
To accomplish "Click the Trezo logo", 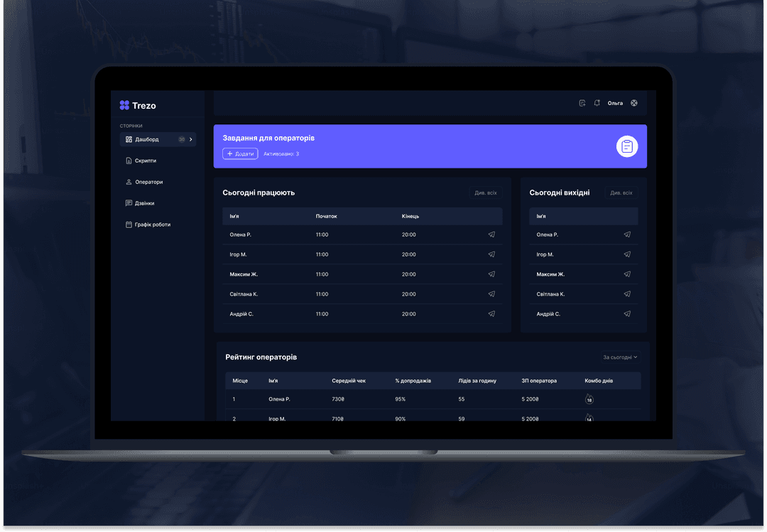I will click(x=138, y=106).
